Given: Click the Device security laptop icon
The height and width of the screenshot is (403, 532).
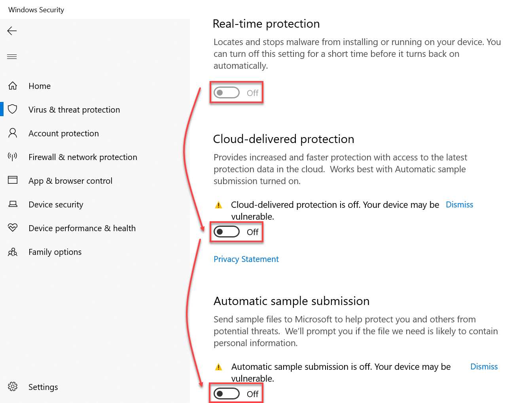Looking at the screenshot, I should pos(13,204).
